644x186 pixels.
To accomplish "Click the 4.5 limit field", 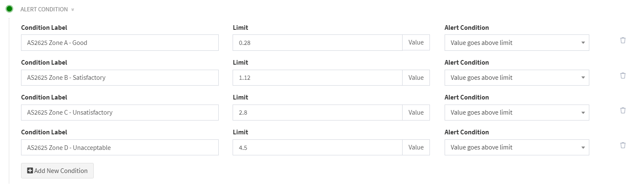I will click(x=317, y=147).
